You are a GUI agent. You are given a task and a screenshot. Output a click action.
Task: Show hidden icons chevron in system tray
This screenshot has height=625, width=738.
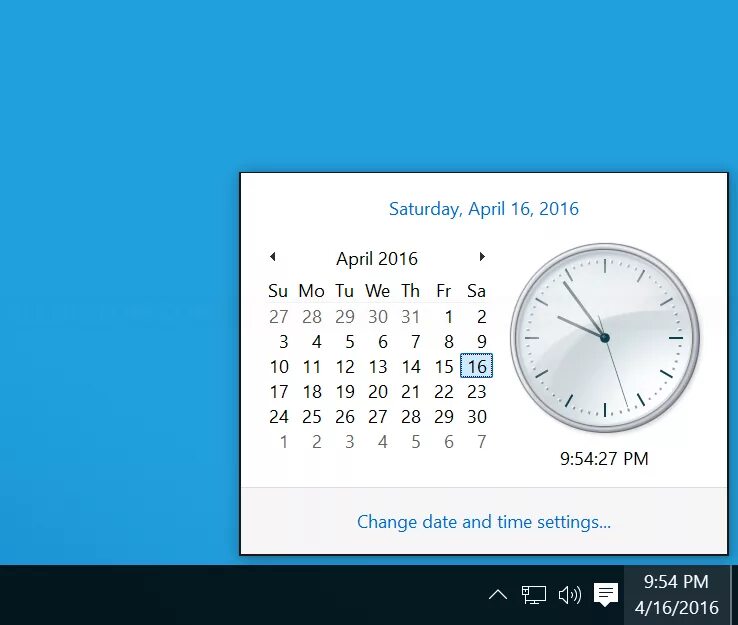[497, 595]
